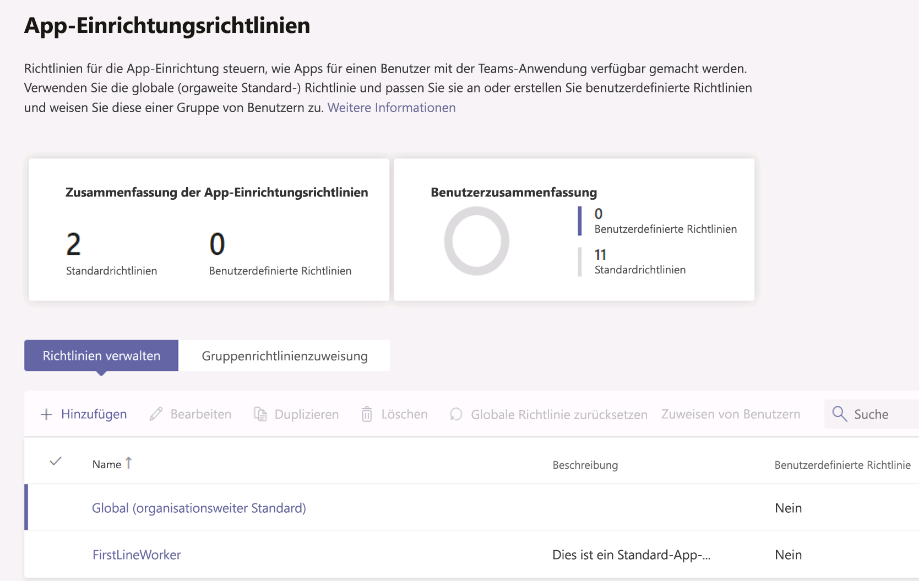
Task: Click Hinzufügen to add a policy
Action: [x=94, y=414]
